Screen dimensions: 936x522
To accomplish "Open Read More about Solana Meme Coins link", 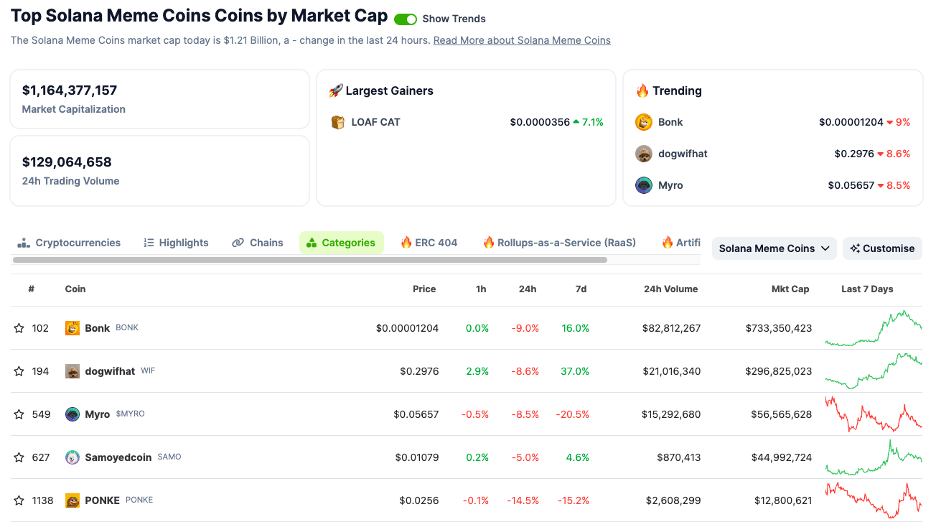I will coord(521,40).
